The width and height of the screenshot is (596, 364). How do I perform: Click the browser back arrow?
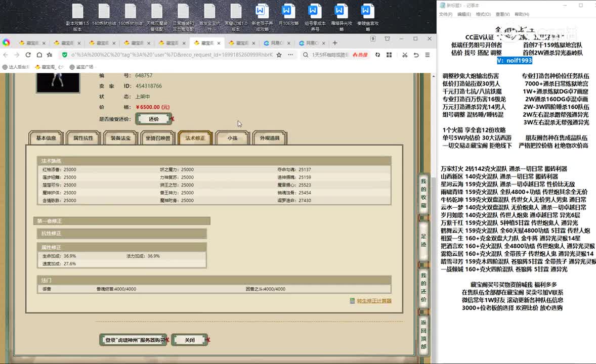[x=6, y=55]
